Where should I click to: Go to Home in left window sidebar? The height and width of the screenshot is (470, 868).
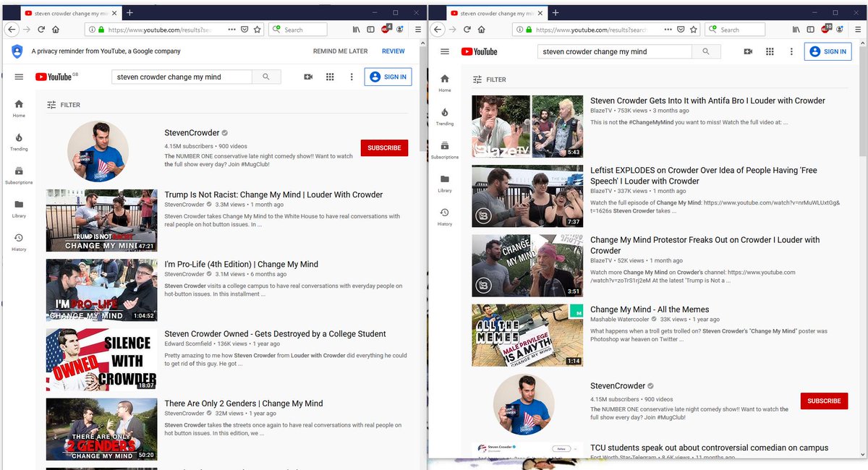click(19, 108)
